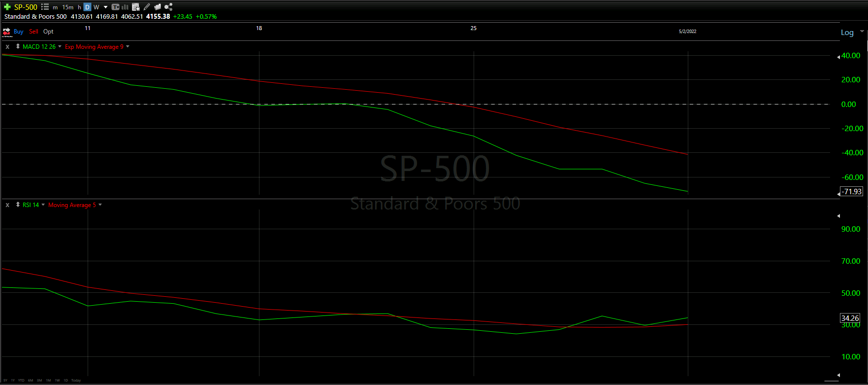Click the buy/sell swap arrows icon
Image resolution: width=868 pixels, height=385 pixels.
pyautogui.click(x=7, y=32)
